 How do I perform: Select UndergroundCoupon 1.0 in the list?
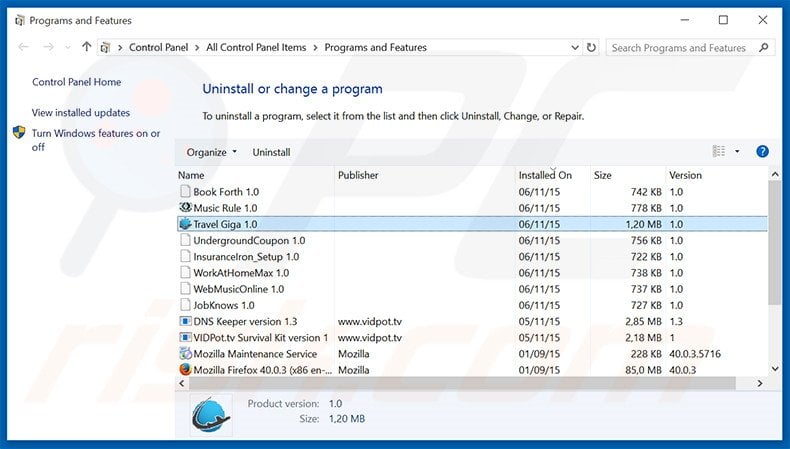click(x=472, y=240)
